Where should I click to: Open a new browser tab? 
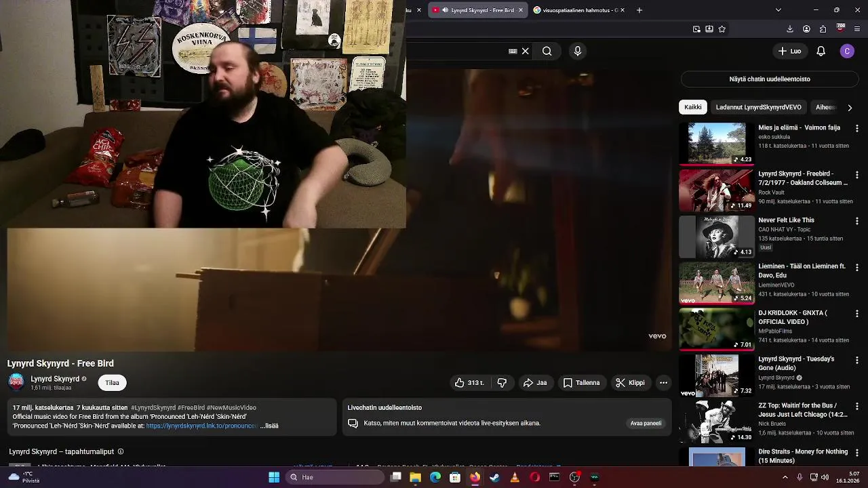click(x=639, y=10)
